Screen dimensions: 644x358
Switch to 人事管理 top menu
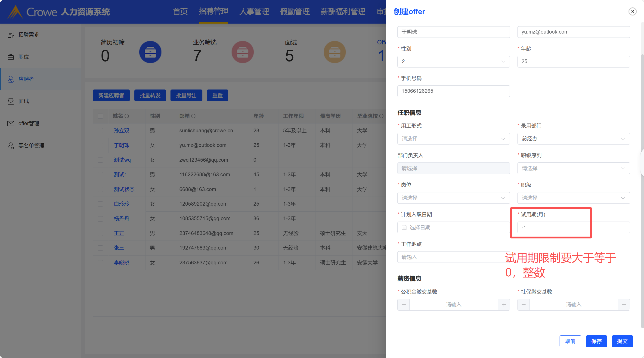(254, 12)
